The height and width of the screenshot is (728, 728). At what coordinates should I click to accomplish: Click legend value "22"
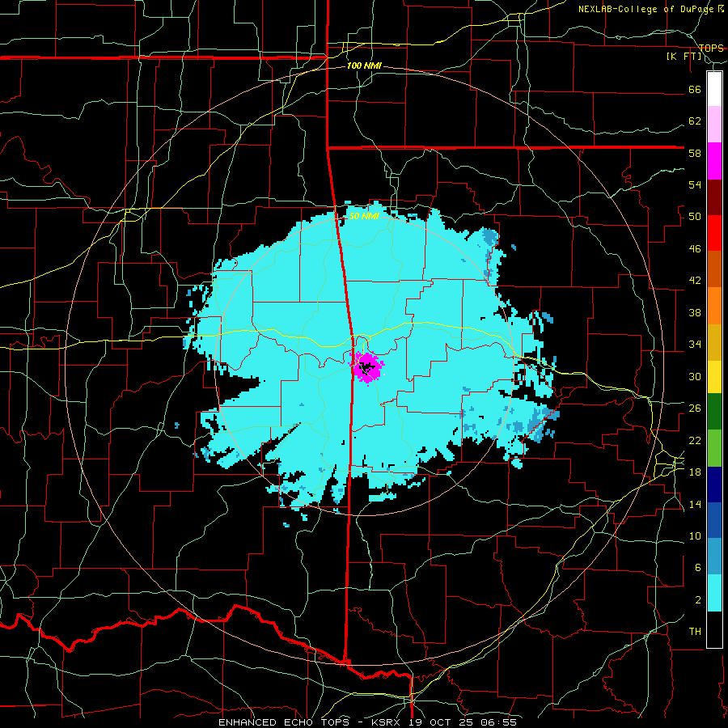pyautogui.click(x=695, y=440)
